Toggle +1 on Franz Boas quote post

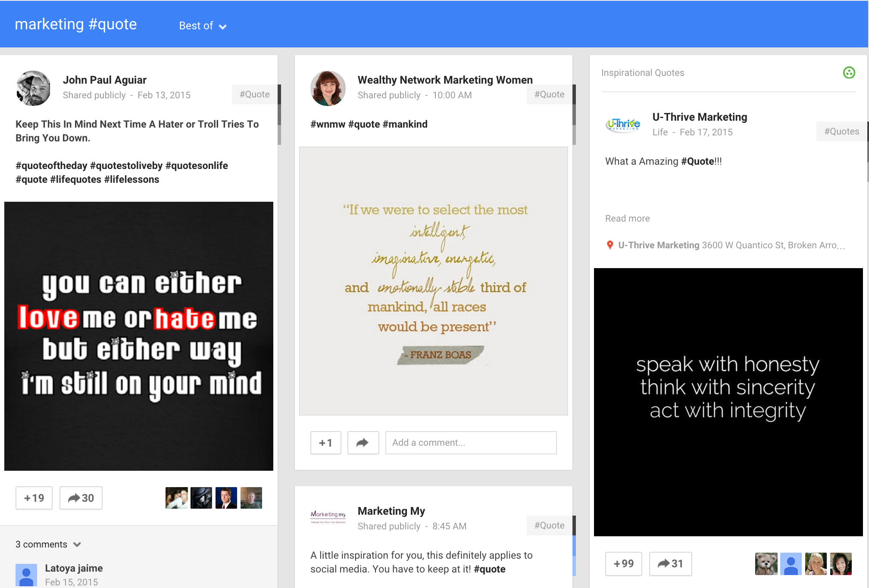tap(325, 443)
